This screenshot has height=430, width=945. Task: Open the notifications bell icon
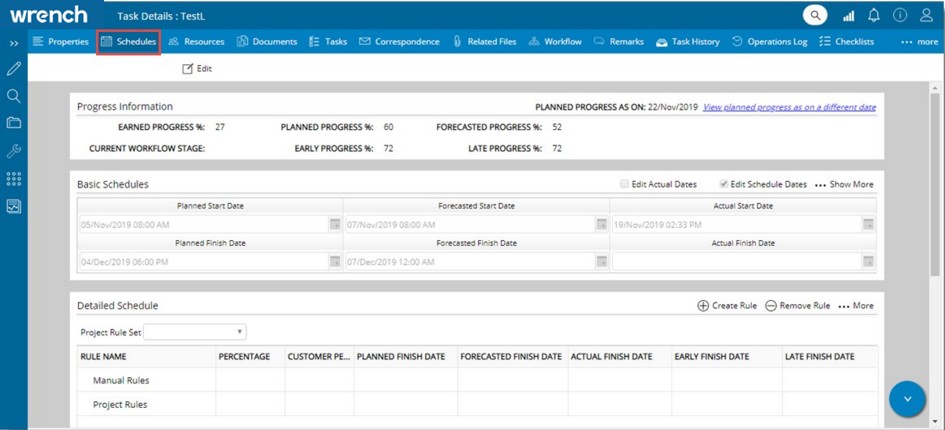pyautogui.click(x=874, y=15)
